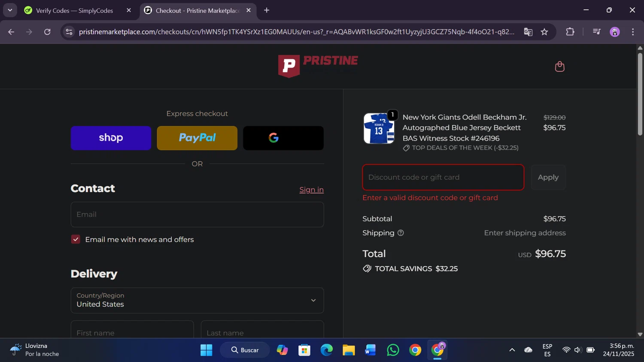The image size is (644, 362).
Task: Click the Buscar taskbar search box
Action: (245, 350)
